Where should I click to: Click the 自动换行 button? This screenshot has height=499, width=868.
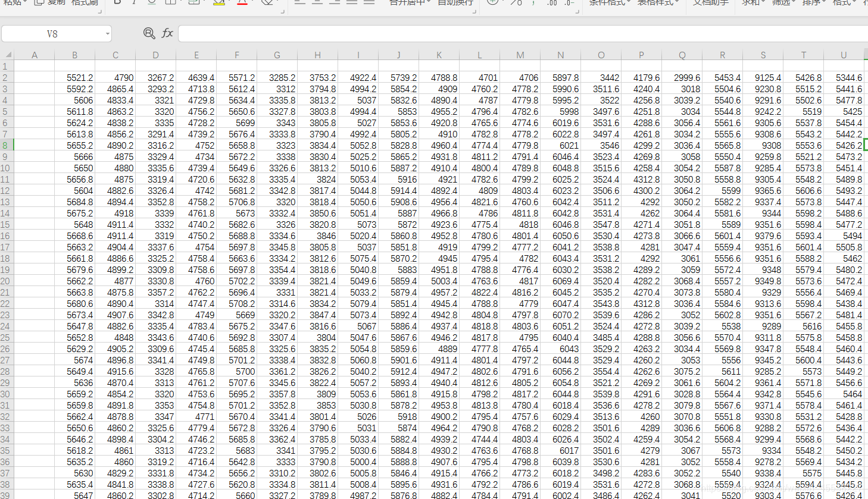point(455,3)
